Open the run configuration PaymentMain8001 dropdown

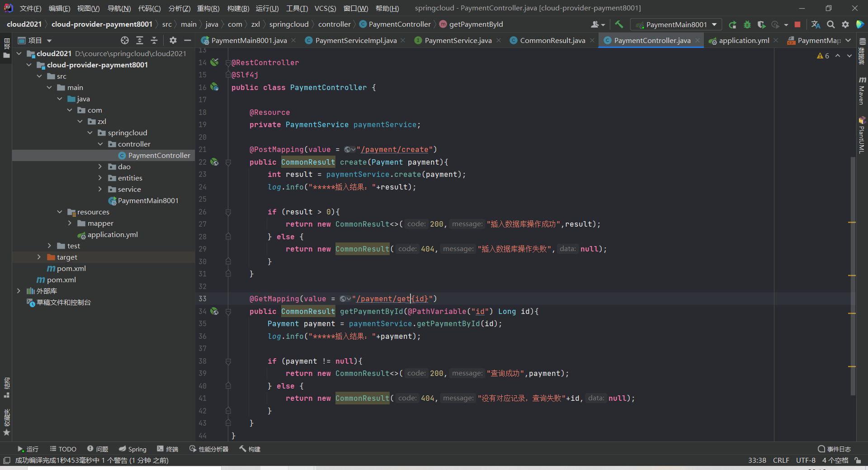tap(676, 24)
